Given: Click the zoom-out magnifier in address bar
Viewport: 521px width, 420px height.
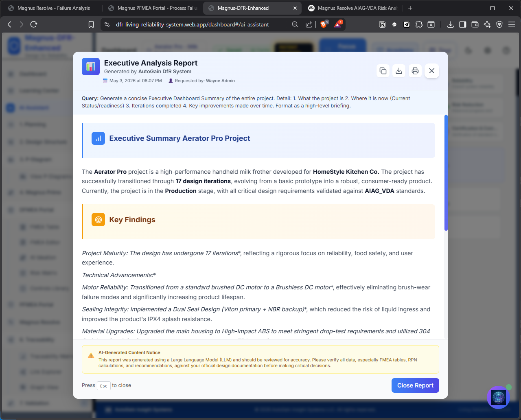Looking at the screenshot, I should [x=295, y=24].
